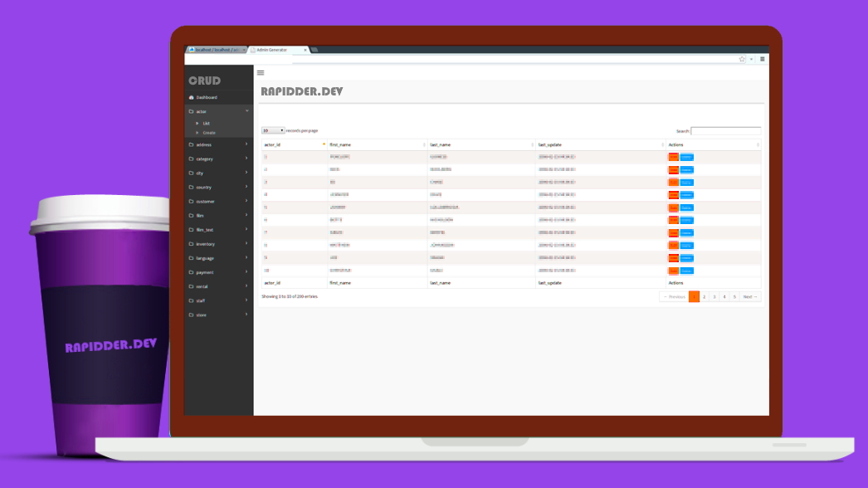Click the Dashboard home icon
Image resolution: width=868 pixels, height=488 pixels.
click(192, 97)
